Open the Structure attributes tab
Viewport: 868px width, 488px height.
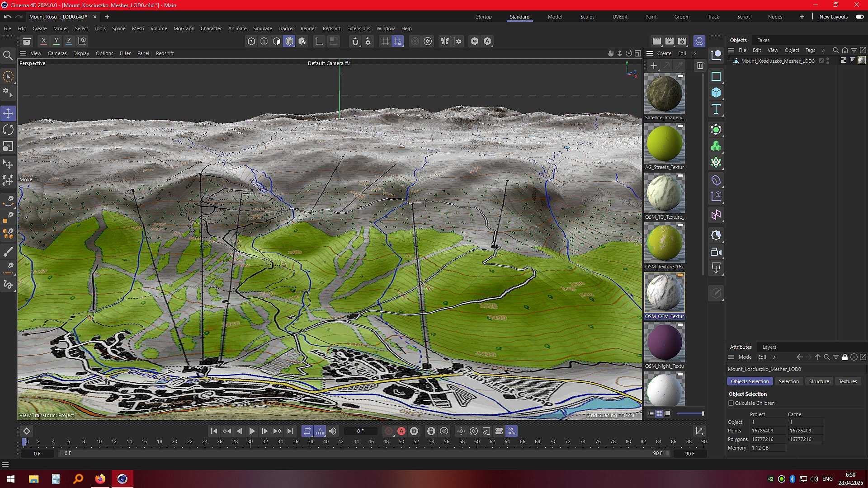pyautogui.click(x=819, y=381)
